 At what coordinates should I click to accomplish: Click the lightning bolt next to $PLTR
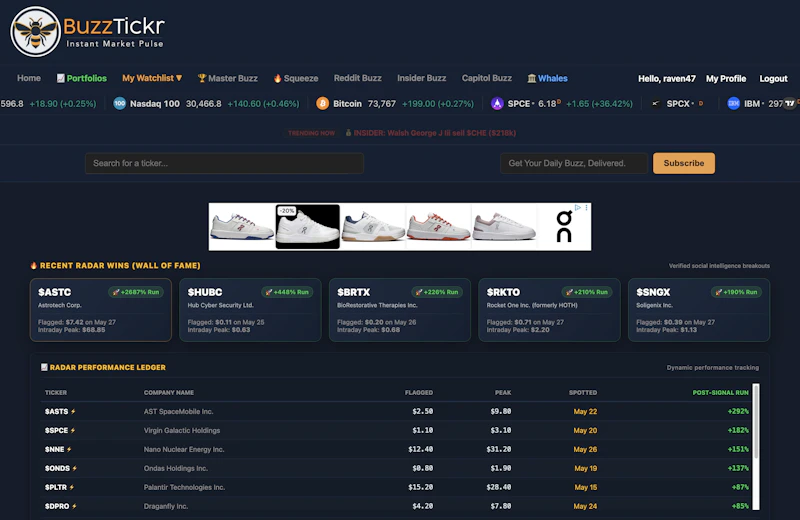coord(71,487)
